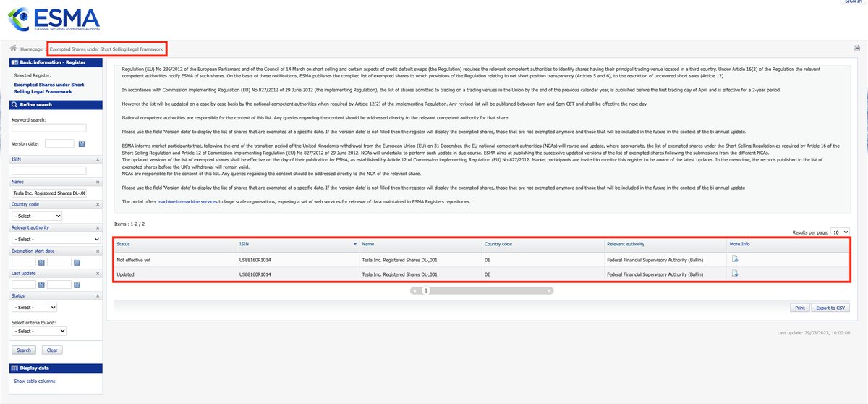Image resolution: width=868 pixels, height=404 pixels.
Task: Open the second Exemption start date calendar
Action: [x=77, y=262]
